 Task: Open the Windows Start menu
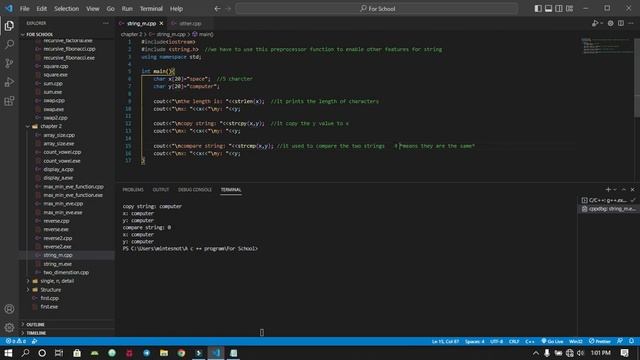8,353
